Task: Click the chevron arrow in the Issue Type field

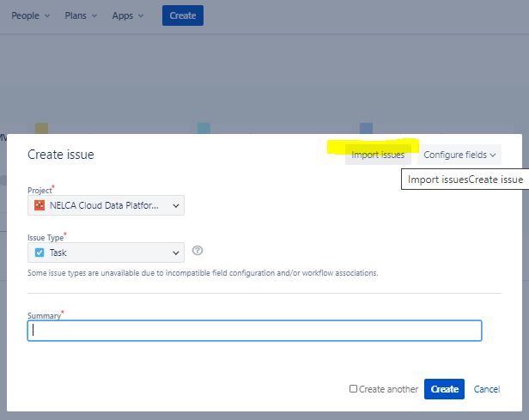Action: (x=176, y=253)
